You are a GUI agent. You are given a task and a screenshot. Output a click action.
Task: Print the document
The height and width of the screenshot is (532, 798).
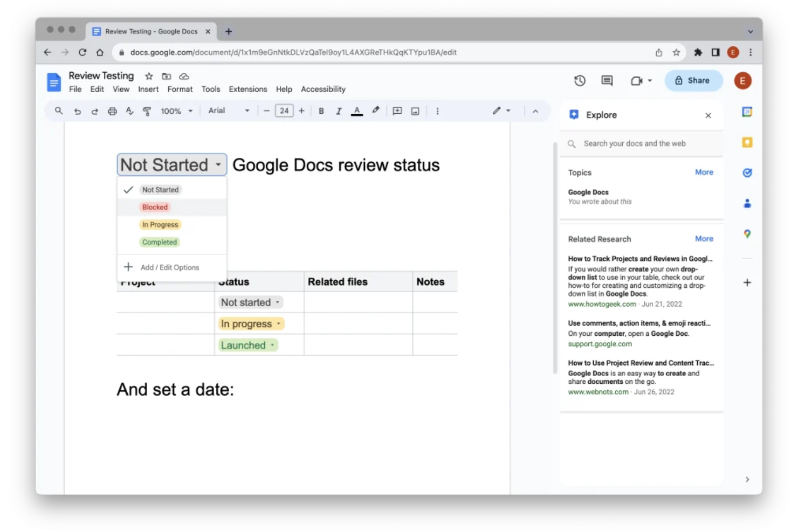click(112, 111)
